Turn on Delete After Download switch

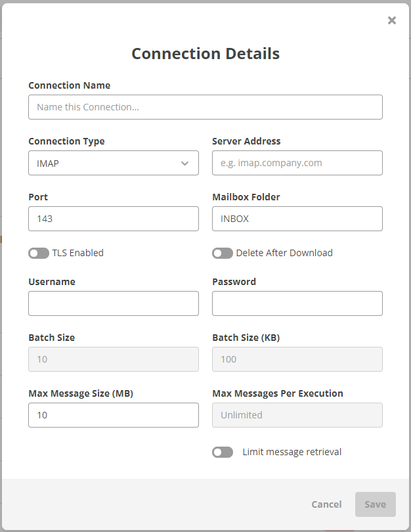click(x=223, y=254)
